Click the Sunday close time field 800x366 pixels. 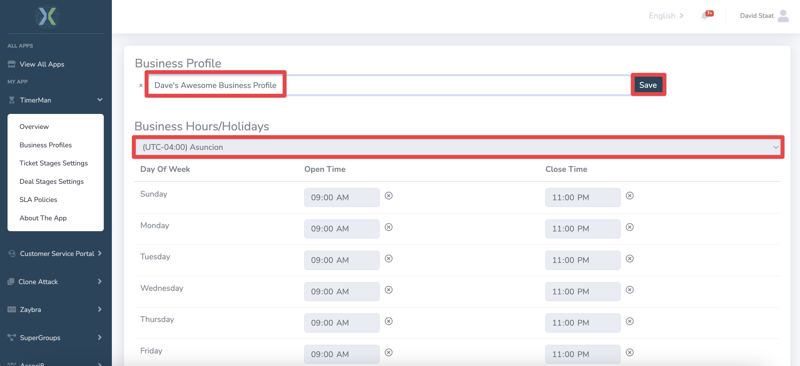583,198
